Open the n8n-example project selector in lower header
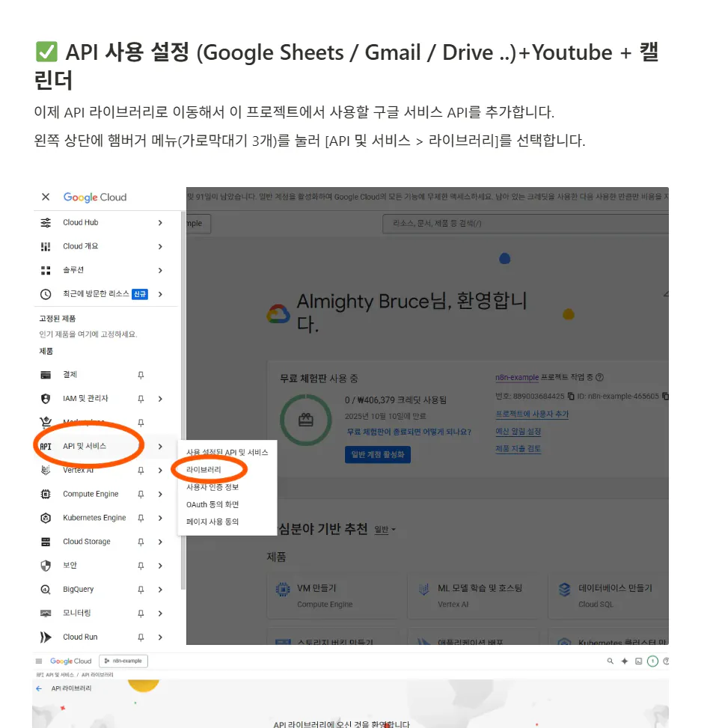This screenshot has height=728, width=722. tap(123, 661)
